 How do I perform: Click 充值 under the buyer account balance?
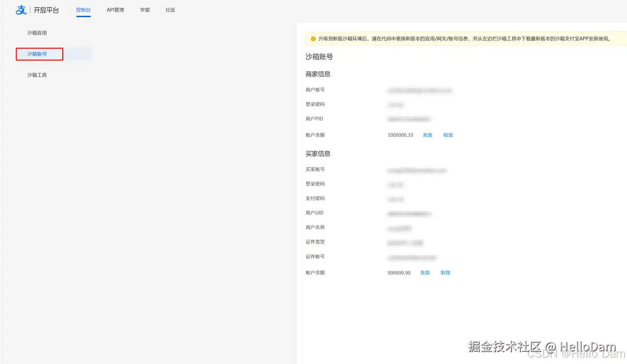click(425, 273)
